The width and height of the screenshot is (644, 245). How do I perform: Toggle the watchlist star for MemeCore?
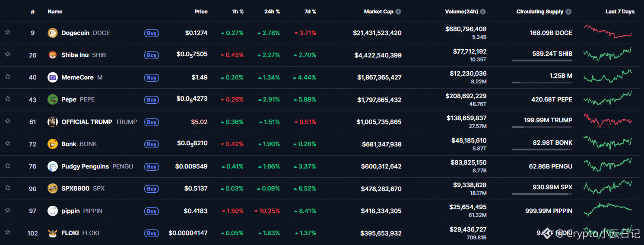[8, 76]
